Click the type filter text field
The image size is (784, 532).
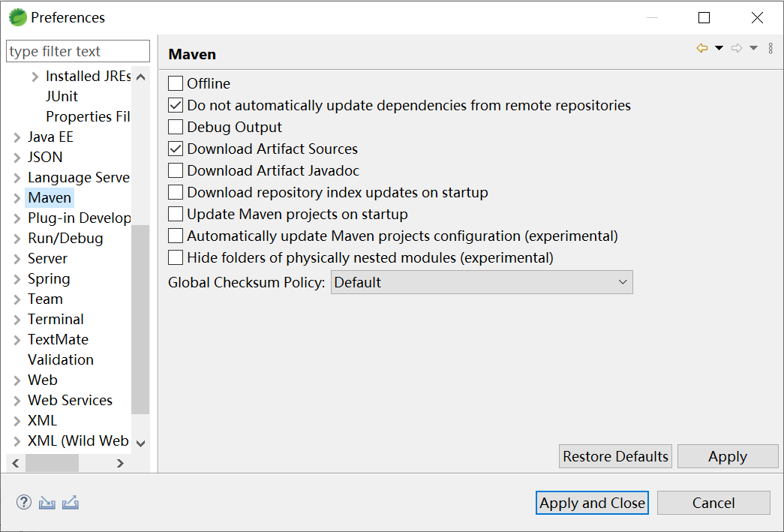[x=78, y=51]
